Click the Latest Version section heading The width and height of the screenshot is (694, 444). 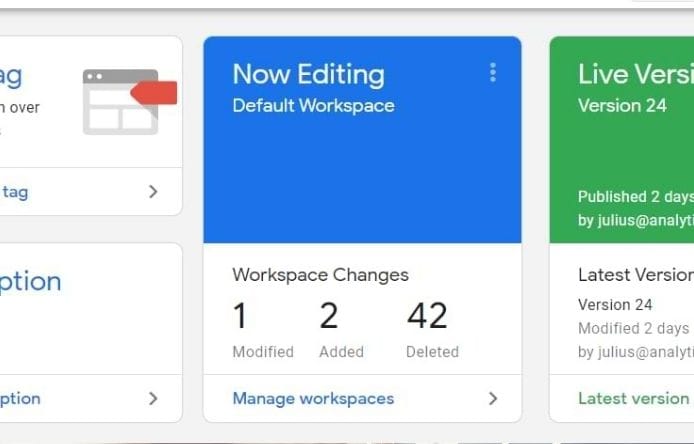[635, 275]
